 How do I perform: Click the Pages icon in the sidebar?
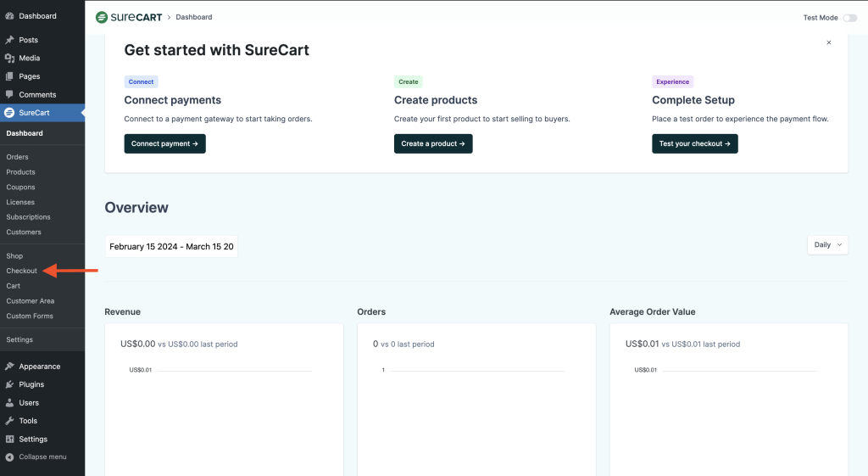pyautogui.click(x=9, y=76)
